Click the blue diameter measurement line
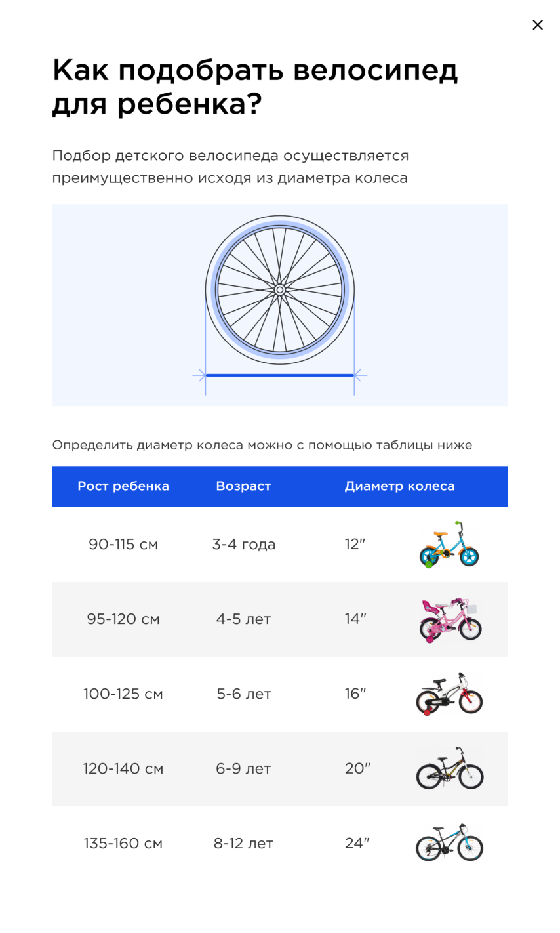Image resolution: width=560 pixels, height=933 pixels. 280,375
